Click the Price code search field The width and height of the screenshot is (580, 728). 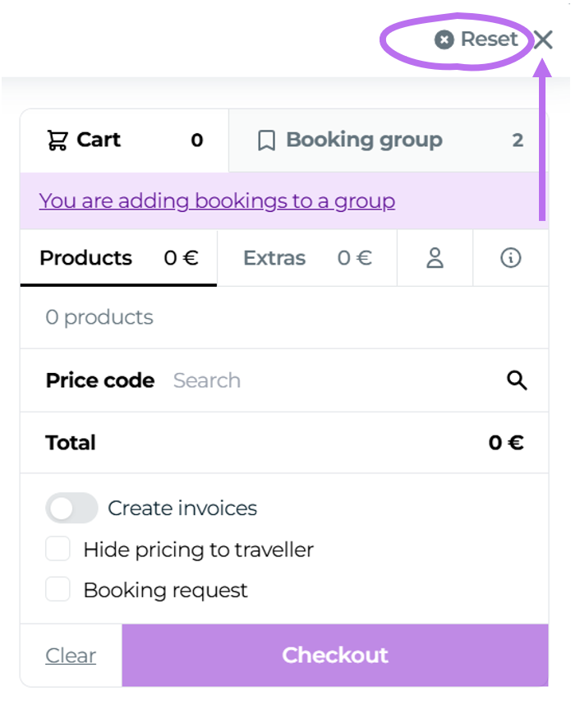(x=329, y=380)
